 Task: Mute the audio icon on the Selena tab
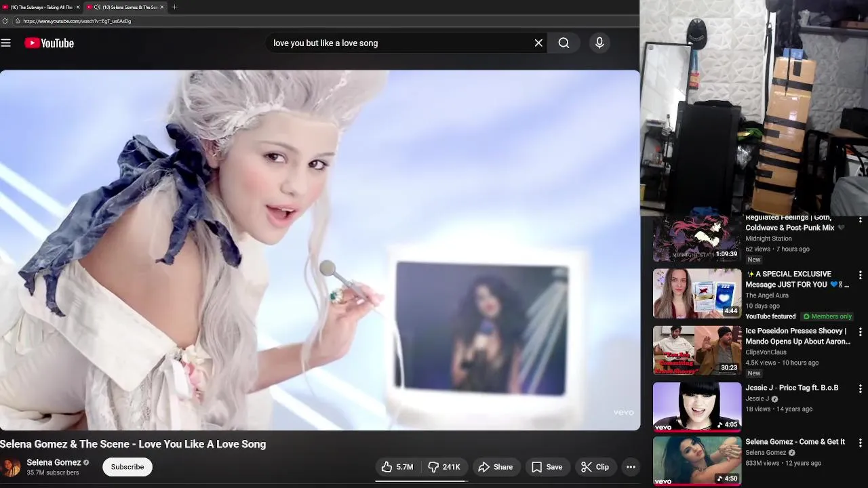click(x=97, y=7)
